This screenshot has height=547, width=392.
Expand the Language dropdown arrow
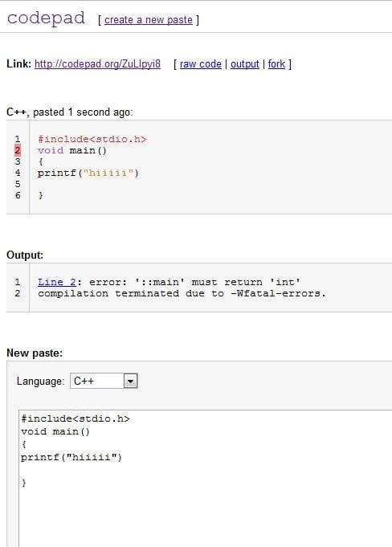[131, 381]
